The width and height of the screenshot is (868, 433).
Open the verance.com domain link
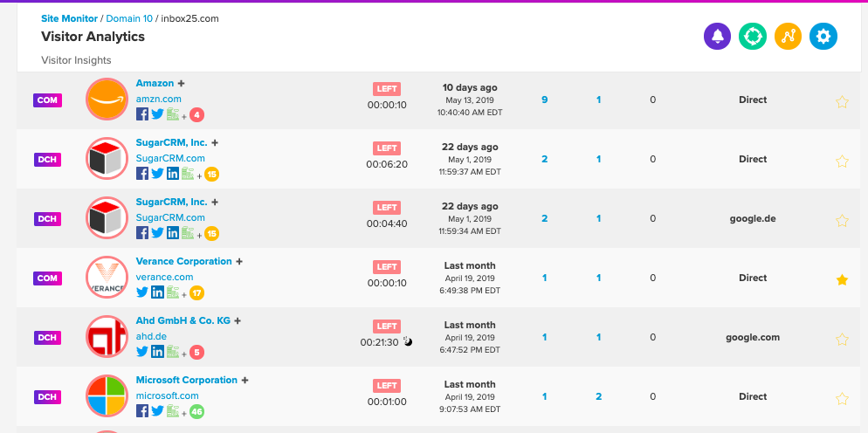pyautogui.click(x=164, y=277)
